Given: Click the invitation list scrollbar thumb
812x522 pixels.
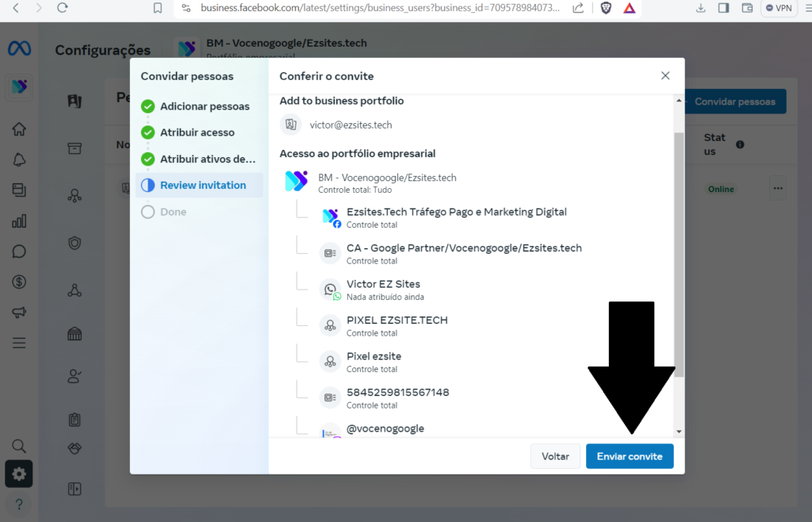Looking at the screenshot, I should 679,255.
